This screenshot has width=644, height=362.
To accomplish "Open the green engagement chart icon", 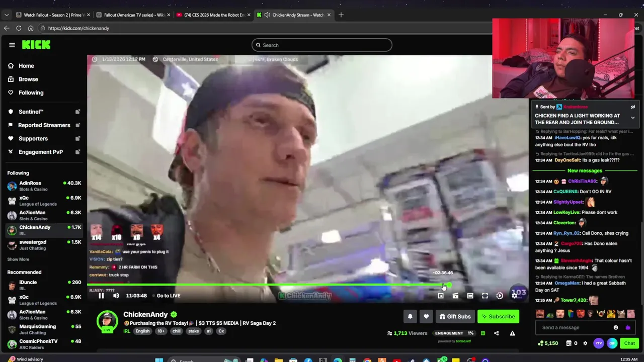I will (x=483, y=333).
